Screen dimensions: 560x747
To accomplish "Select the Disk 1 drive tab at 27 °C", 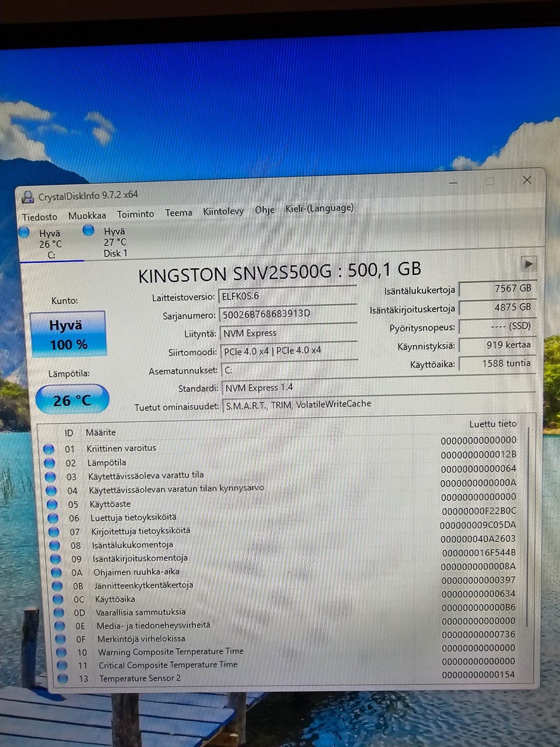I will (x=114, y=242).
